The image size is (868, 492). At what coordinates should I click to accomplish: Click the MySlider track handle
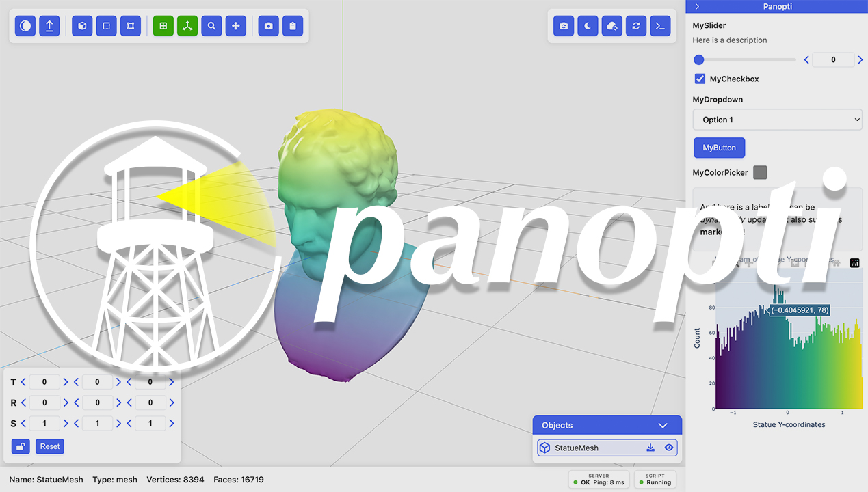pyautogui.click(x=699, y=60)
